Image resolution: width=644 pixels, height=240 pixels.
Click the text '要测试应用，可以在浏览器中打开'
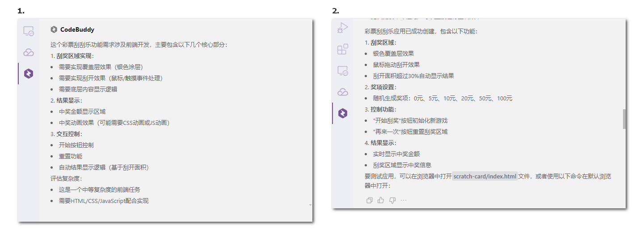(408, 176)
